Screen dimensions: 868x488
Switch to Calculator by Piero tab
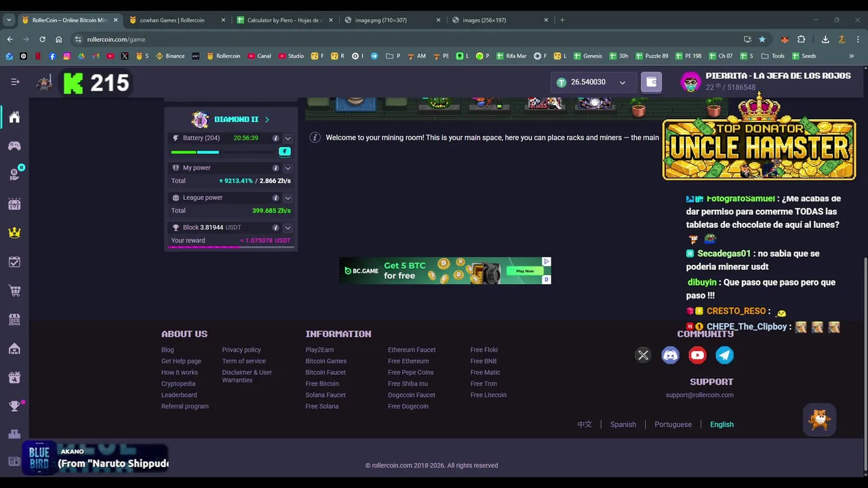click(x=285, y=20)
